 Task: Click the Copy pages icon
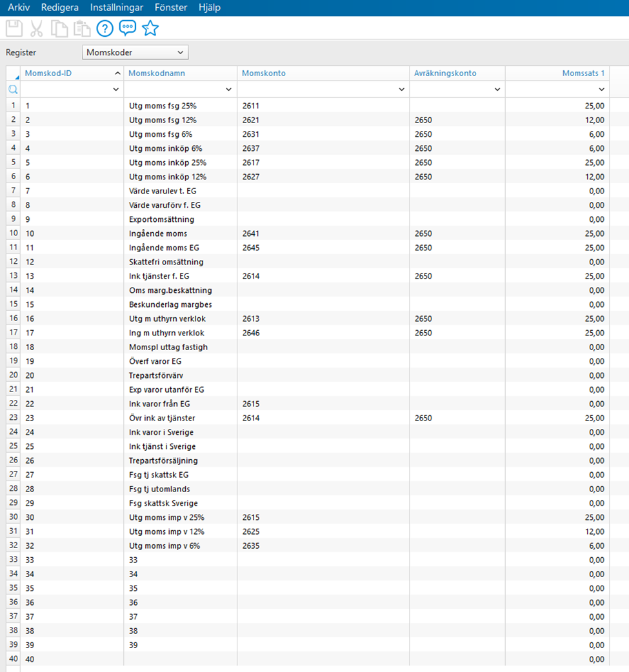point(59,28)
